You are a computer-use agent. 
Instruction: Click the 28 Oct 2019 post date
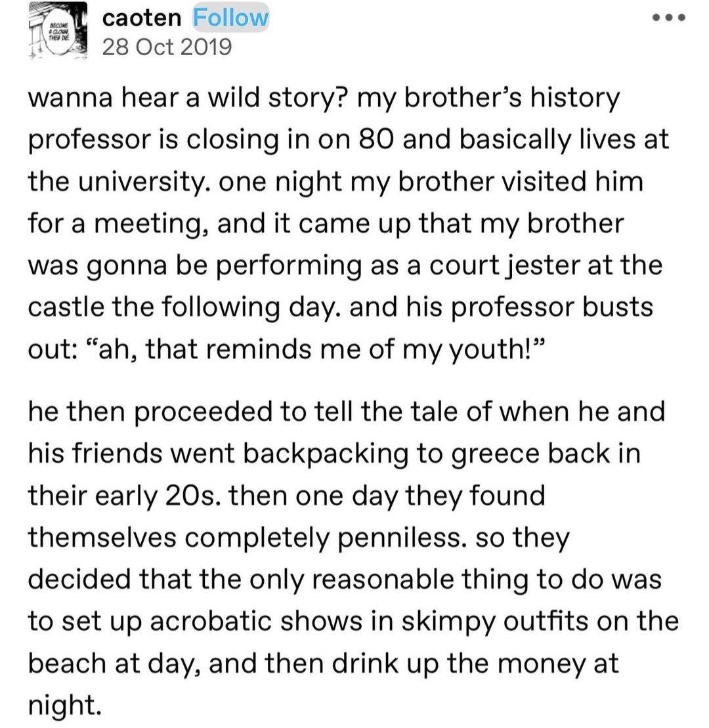click(167, 47)
